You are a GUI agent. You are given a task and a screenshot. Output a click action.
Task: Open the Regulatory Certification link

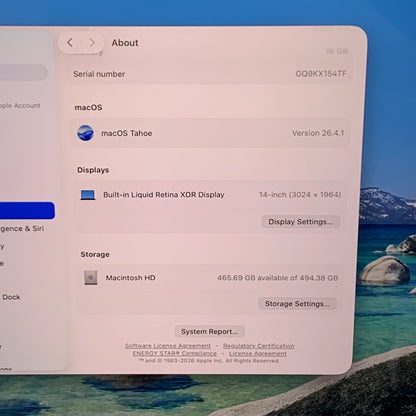(x=259, y=346)
